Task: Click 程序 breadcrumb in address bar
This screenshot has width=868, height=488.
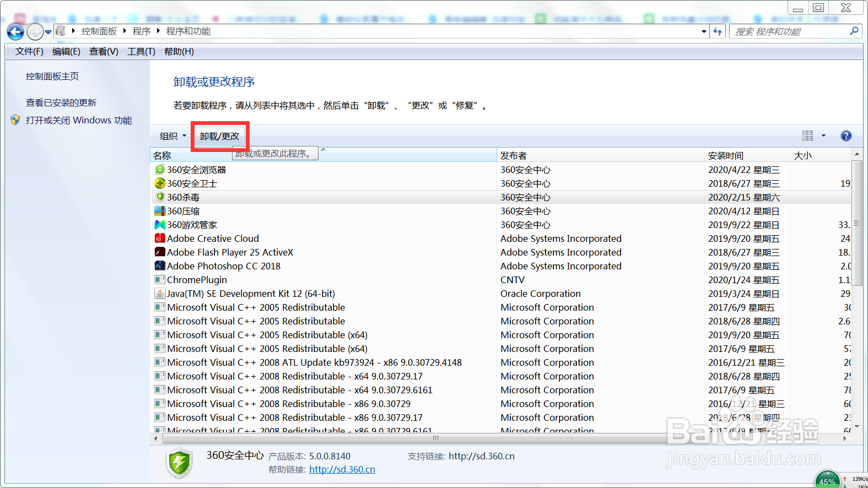Action: [142, 31]
